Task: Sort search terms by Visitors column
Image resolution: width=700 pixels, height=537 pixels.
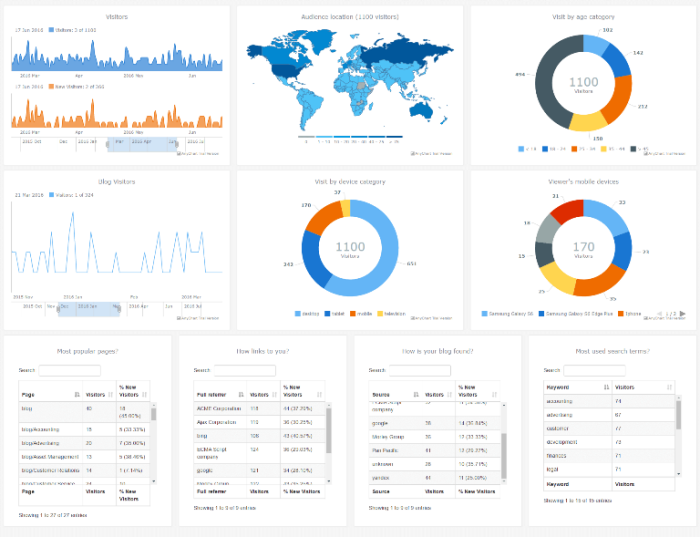Action: [643, 387]
